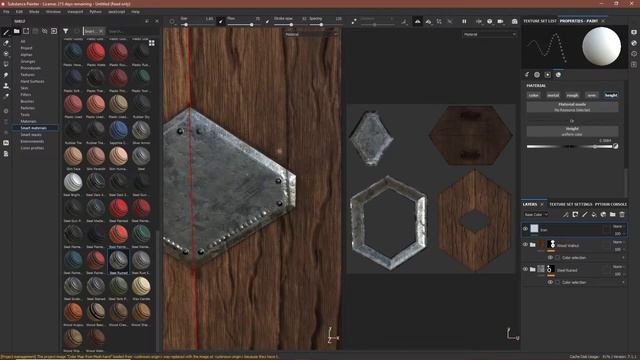Open the Base Color channel dropdown

point(536,214)
